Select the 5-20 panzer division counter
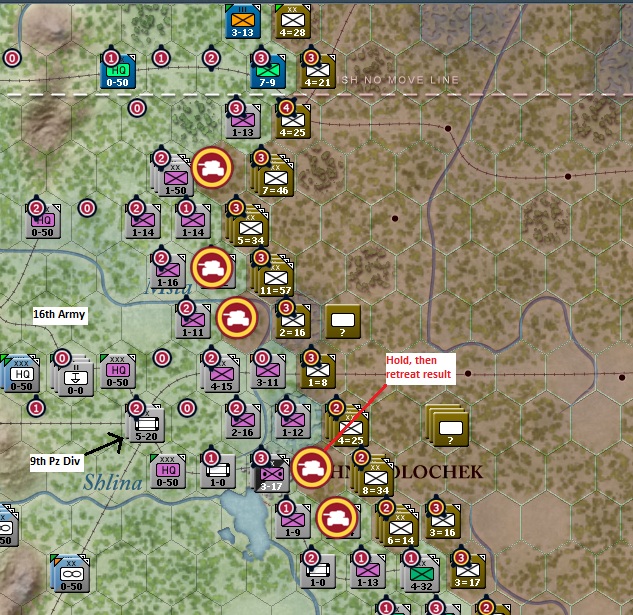The image size is (633, 615). pyautogui.click(x=145, y=423)
